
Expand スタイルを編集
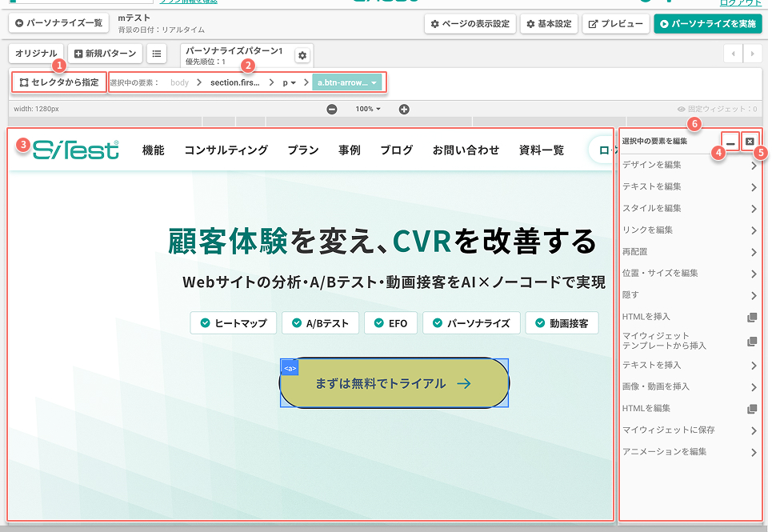[x=690, y=209]
